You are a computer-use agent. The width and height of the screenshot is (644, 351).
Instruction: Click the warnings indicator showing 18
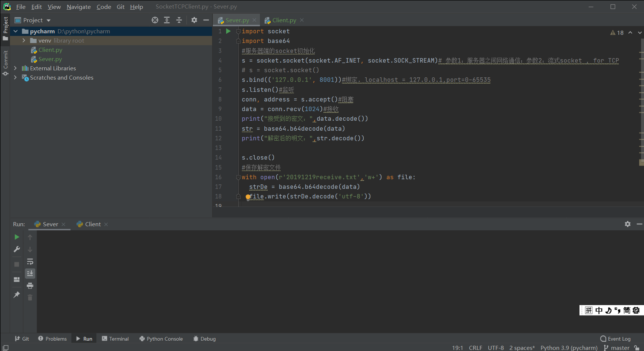click(x=617, y=33)
